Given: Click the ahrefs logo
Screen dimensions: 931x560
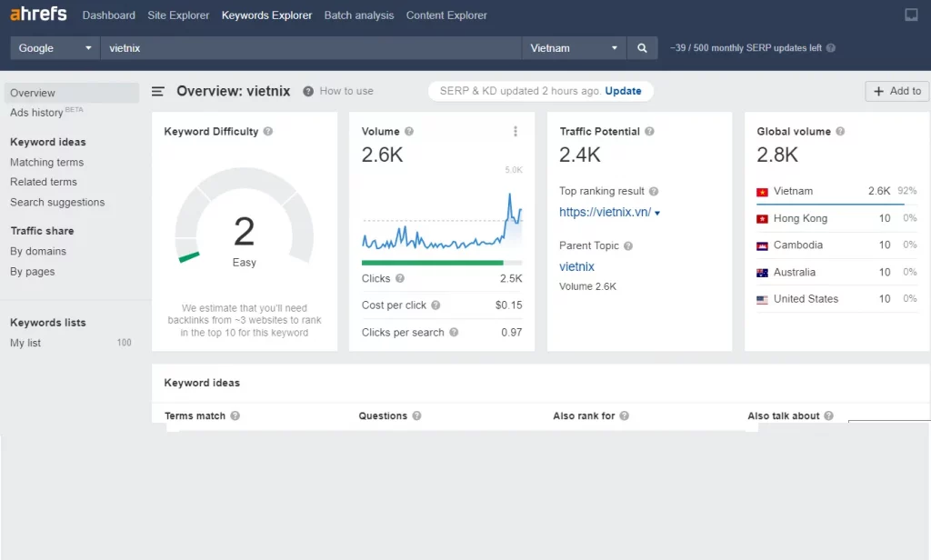Looking at the screenshot, I should tap(38, 14).
